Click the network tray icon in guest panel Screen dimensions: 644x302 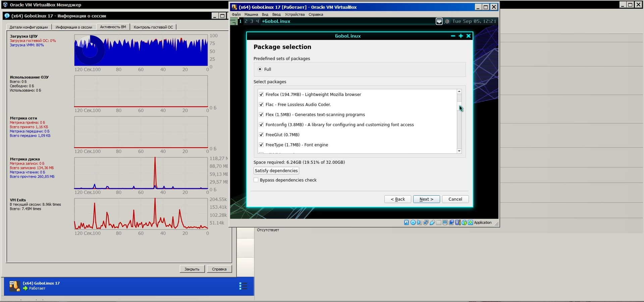click(x=439, y=21)
